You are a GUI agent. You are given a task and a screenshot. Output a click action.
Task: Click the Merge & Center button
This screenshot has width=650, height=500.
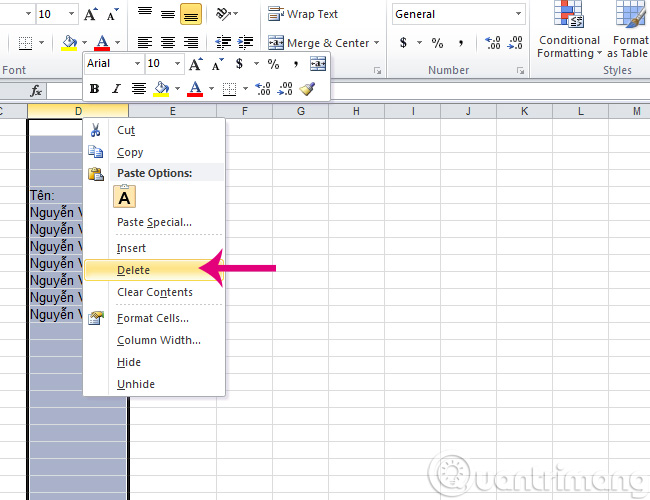pyautogui.click(x=318, y=43)
